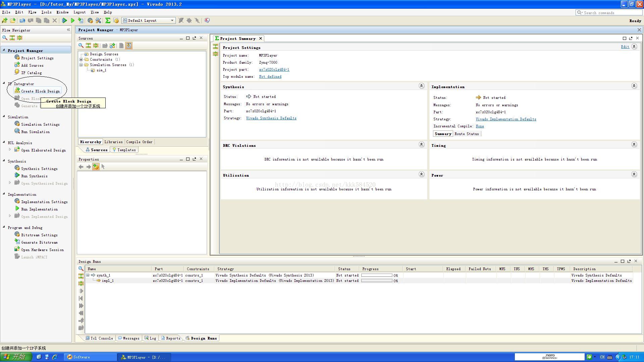
Task: Open the Flow menu
Action: click(32, 12)
